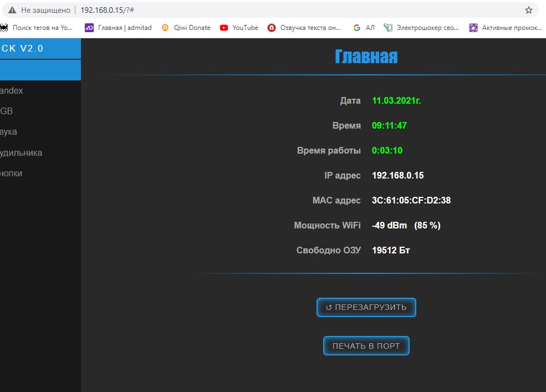This screenshot has width=546, height=392.
Task: Click the 'Мощность WiFi' label
Action: 327,226
